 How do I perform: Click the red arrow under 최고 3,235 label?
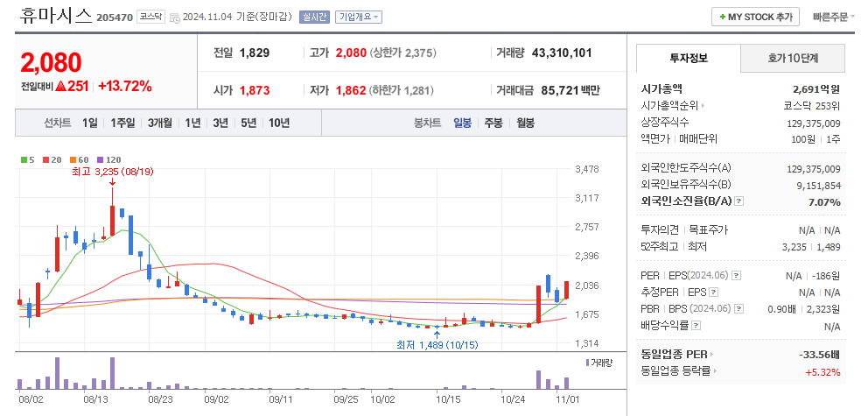click(x=112, y=181)
